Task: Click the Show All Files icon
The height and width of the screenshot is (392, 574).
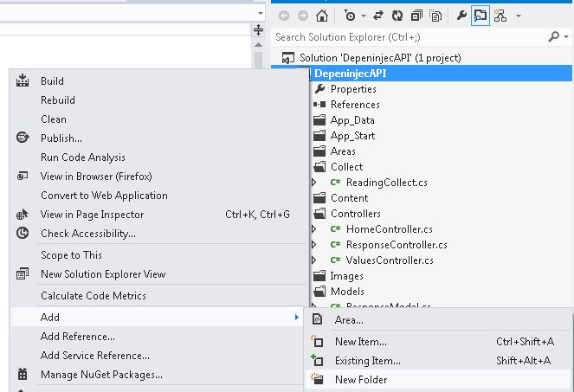Action: click(x=436, y=16)
